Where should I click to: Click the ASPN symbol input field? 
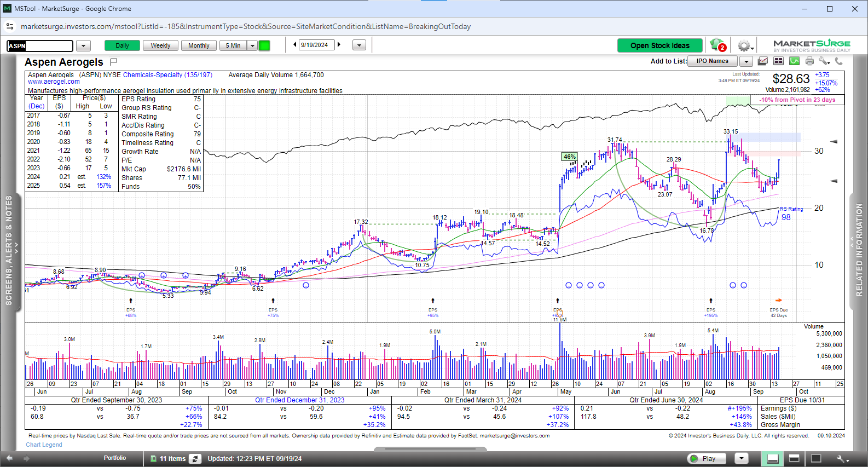[x=40, y=46]
